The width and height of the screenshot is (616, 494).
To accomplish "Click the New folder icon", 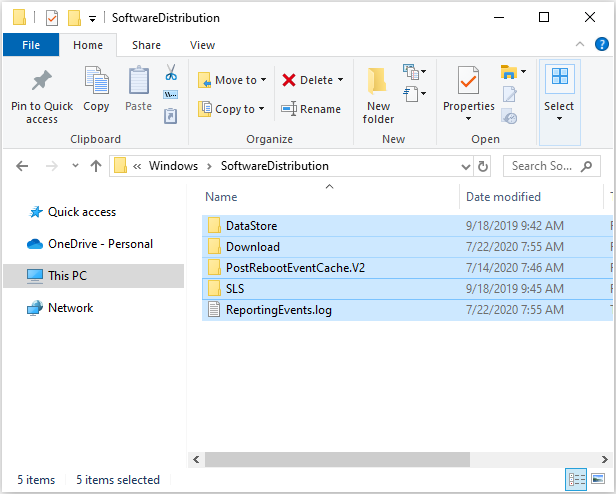I will tap(378, 81).
